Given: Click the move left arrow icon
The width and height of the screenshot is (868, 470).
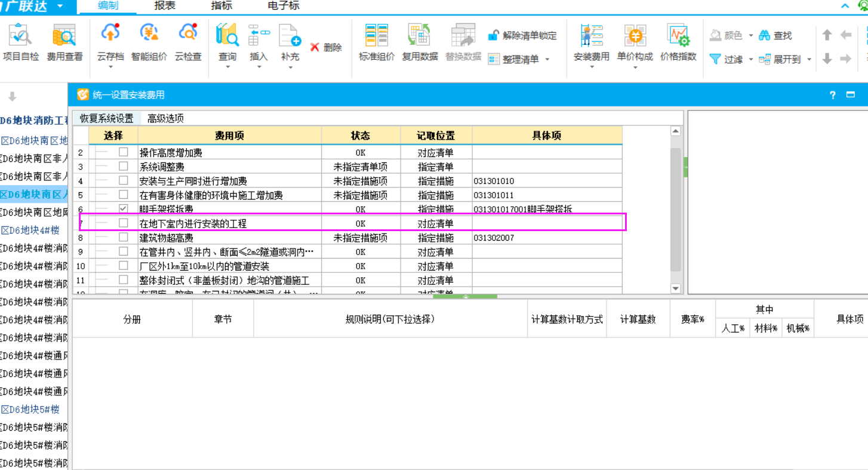Looking at the screenshot, I should 846,35.
